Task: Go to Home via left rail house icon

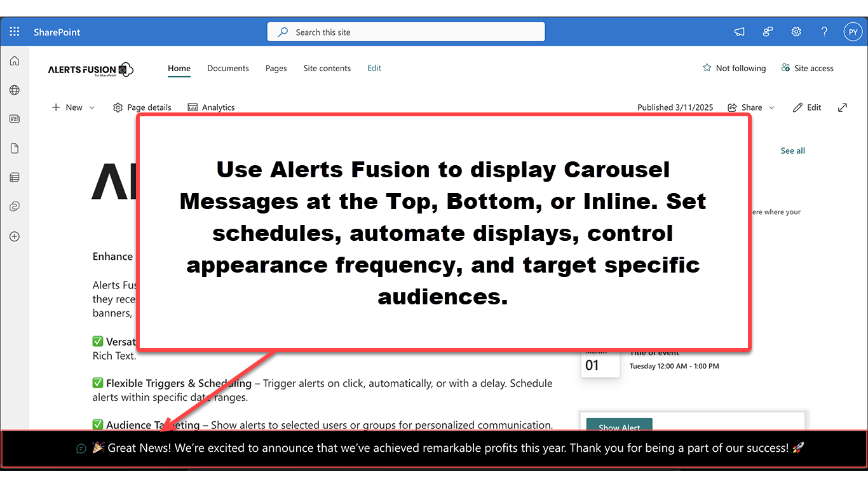Action: click(15, 61)
